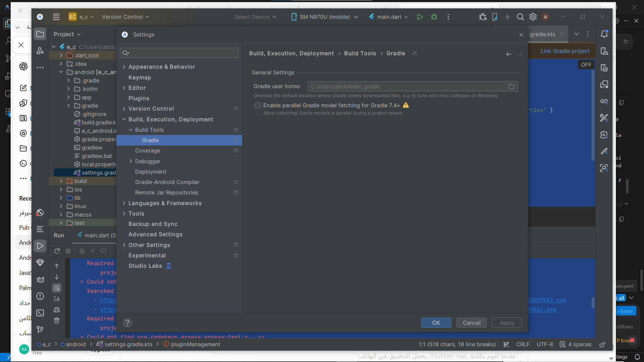Start debugging with the bug icon
Viewport: 644px width, 362px height.
pos(434,17)
